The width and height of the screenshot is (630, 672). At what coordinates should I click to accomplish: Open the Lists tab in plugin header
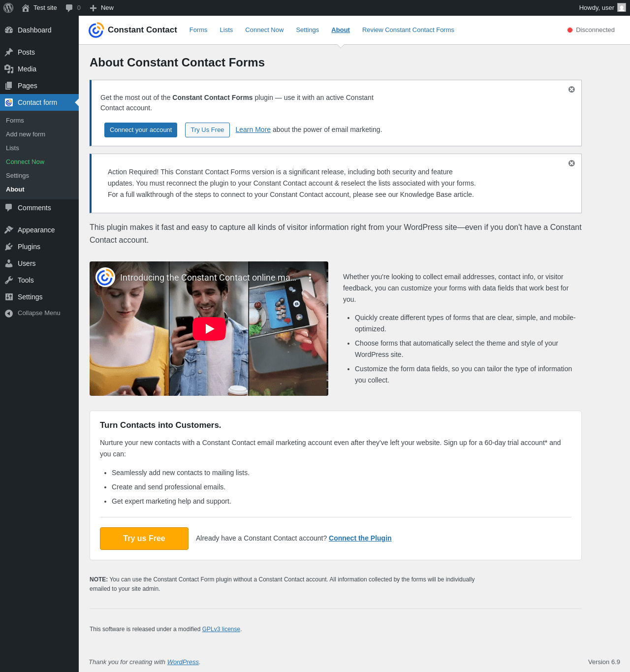(x=226, y=30)
